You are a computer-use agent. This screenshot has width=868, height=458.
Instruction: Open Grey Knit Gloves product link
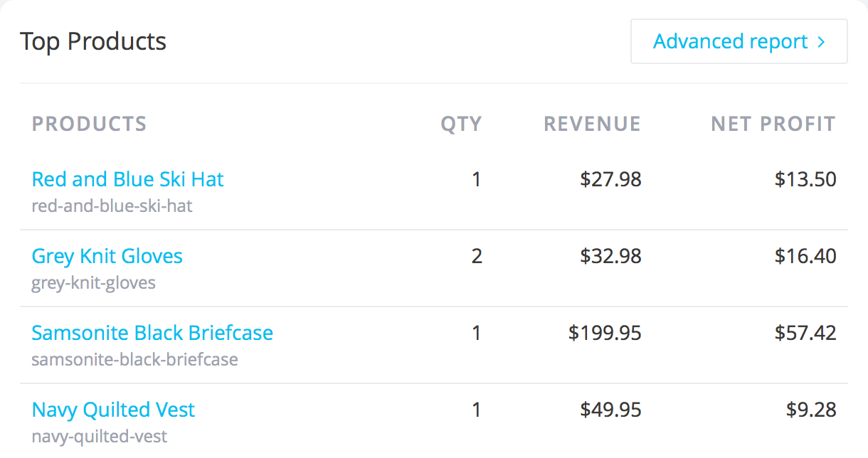107,256
